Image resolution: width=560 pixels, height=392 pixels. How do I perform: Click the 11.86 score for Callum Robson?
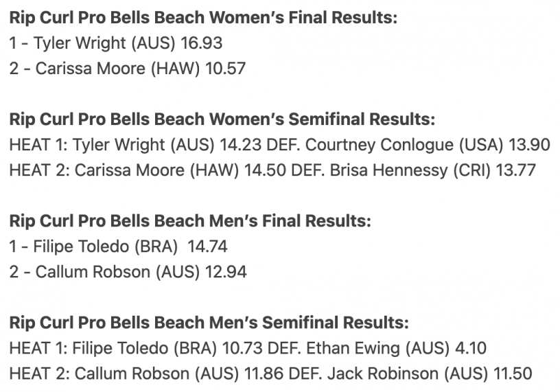[264, 373]
